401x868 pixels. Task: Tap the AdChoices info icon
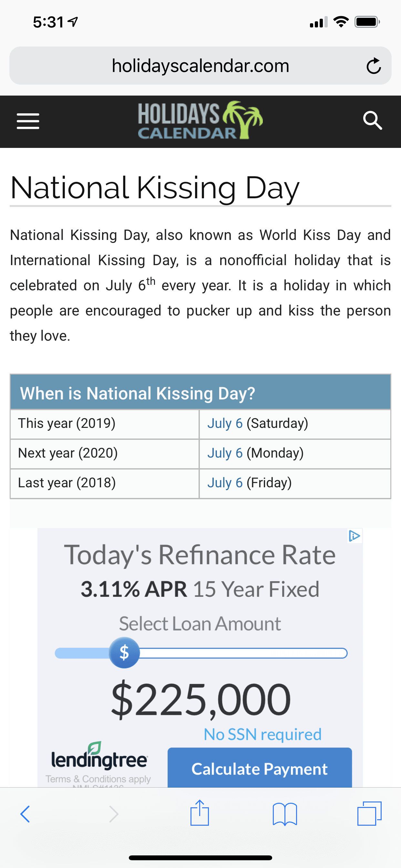pos(355,536)
